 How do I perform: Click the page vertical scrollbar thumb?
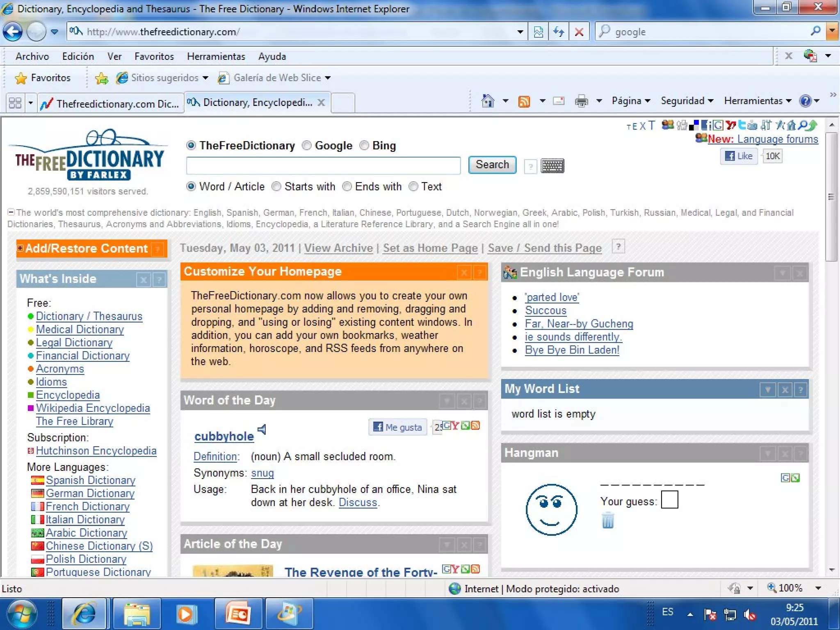tap(831, 197)
